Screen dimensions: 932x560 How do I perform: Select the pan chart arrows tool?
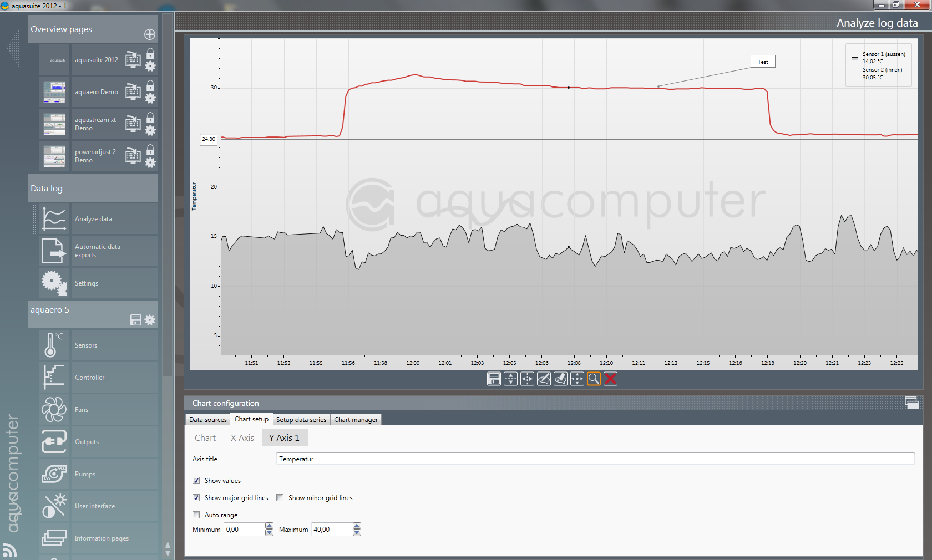pos(577,379)
